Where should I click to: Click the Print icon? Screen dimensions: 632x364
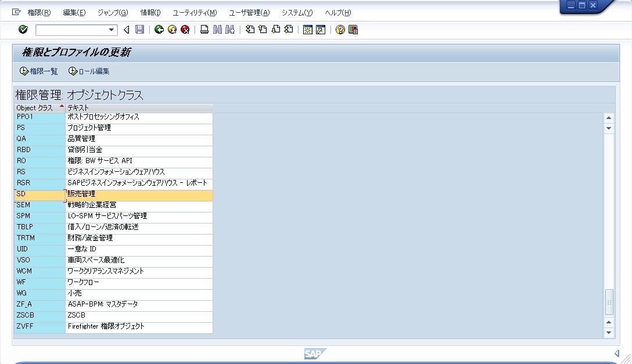pos(204,30)
